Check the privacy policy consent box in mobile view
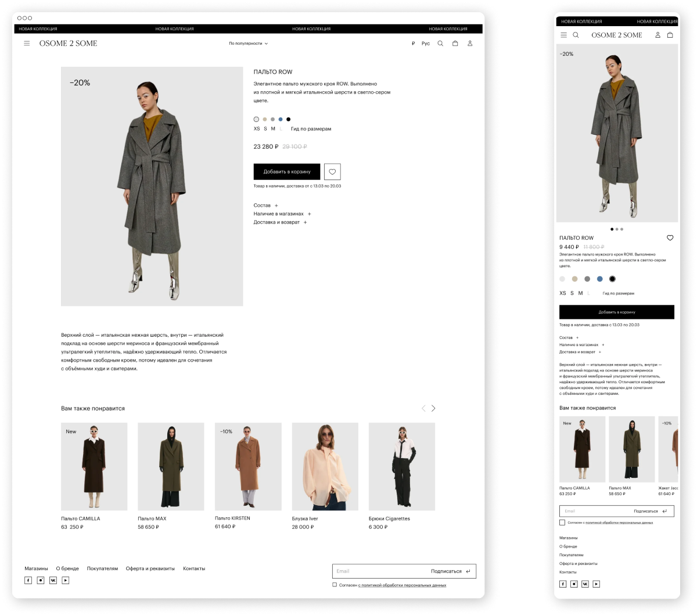Image resolution: width=697 pixels, height=616 pixels. pyautogui.click(x=562, y=523)
